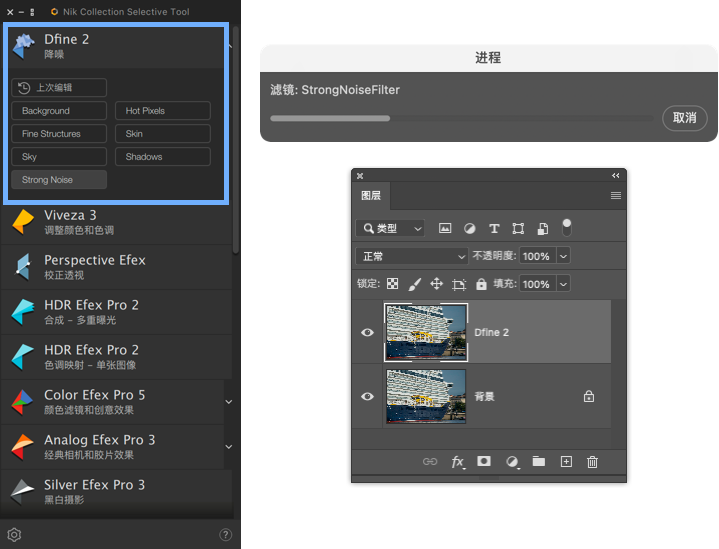Click the link layers icon

point(430,461)
